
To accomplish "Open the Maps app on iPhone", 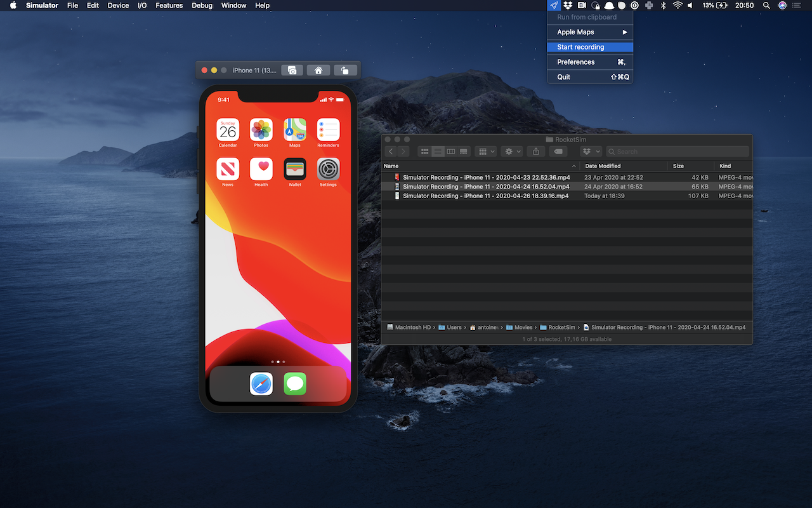I will click(295, 130).
